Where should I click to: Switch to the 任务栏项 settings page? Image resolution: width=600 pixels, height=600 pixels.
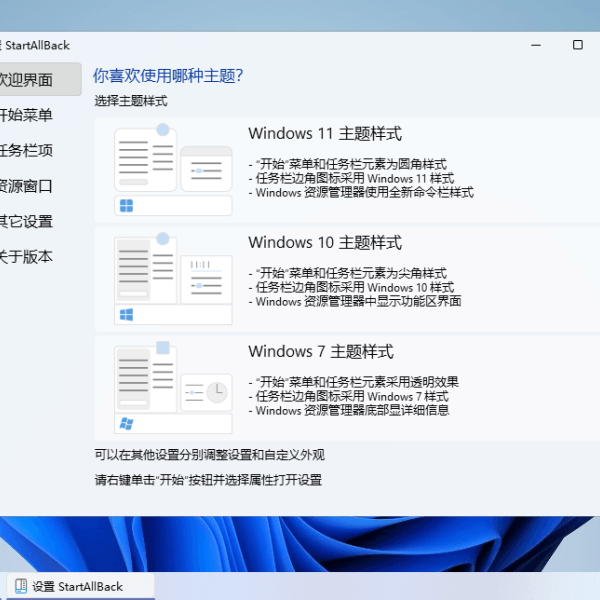(x=26, y=150)
